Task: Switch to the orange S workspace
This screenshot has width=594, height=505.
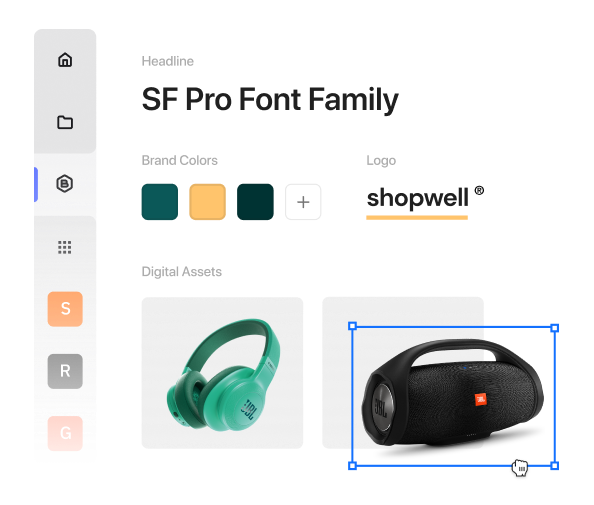Action: [65, 309]
